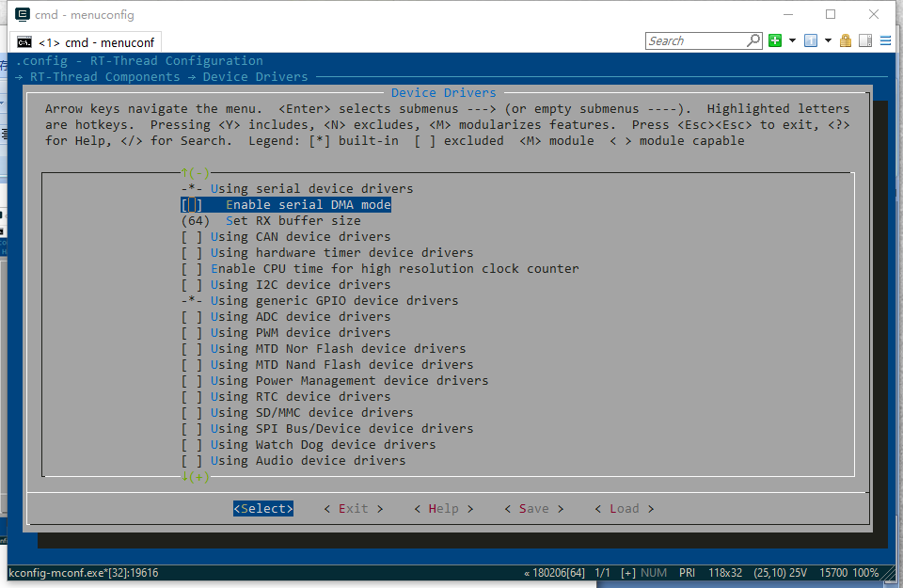
Task: Click the Search input field
Action: click(x=696, y=40)
